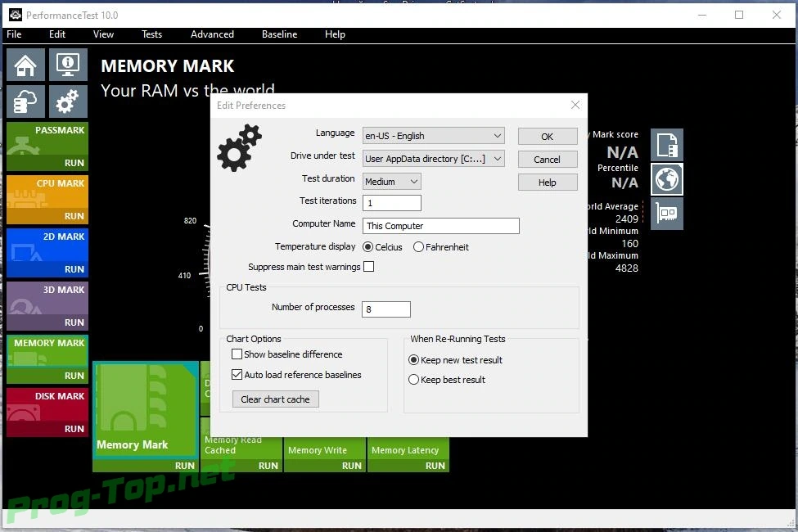This screenshot has height=532, width=798.
Task: Open the Language dropdown
Action: click(x=434, y=136)
